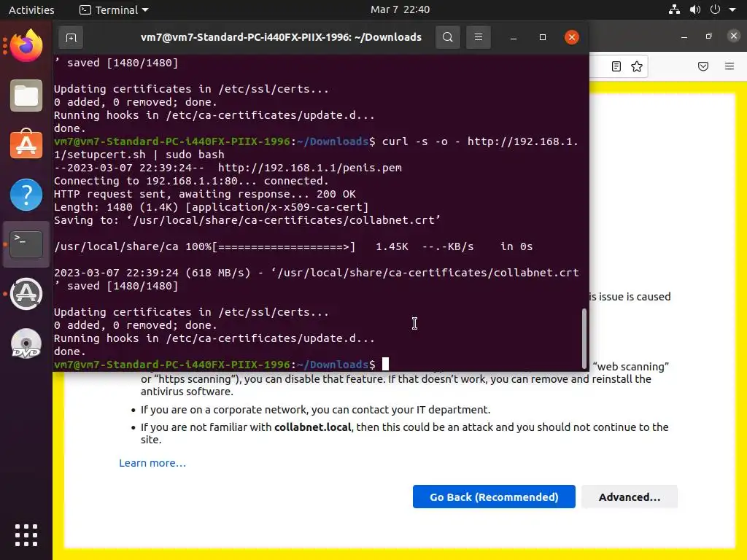747x560 pixels.
Task: Open the Activities overview
Action: coord(31,9)
